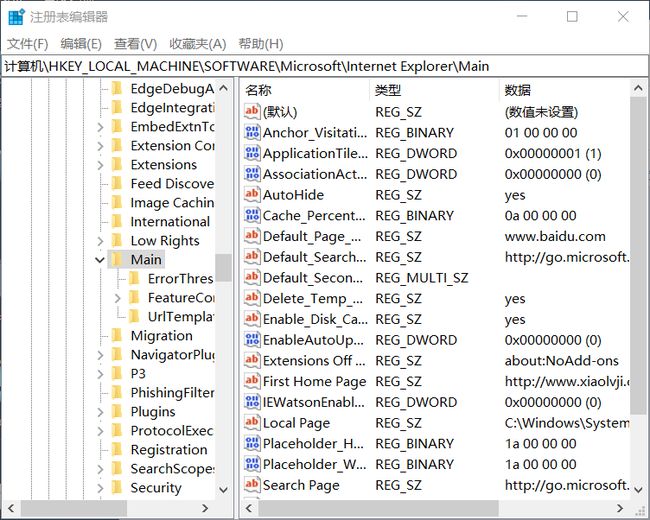The height and width of the screenshot is (520, 650).
Task: Open the 收藏夹(A) menu
Action: click(x=198, y=44)
